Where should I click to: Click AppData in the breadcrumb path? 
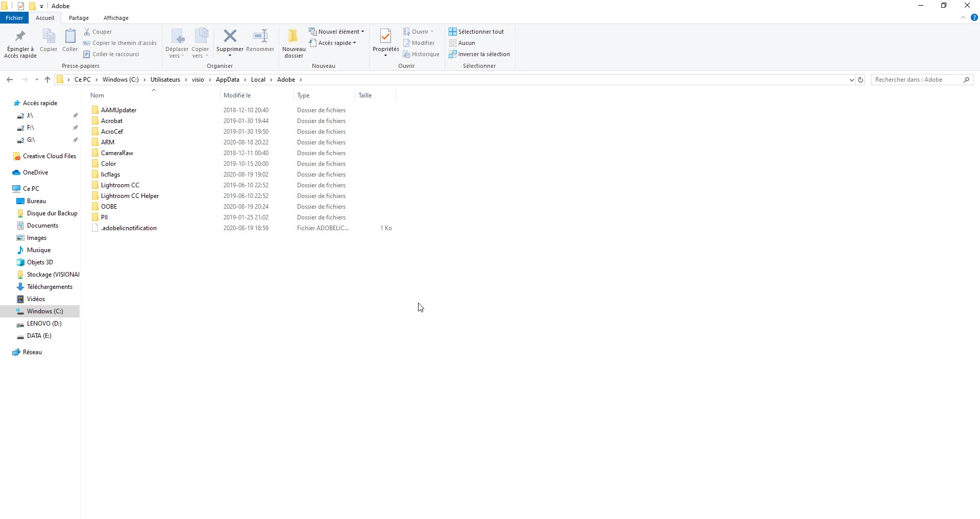click(x=227, y=80)
